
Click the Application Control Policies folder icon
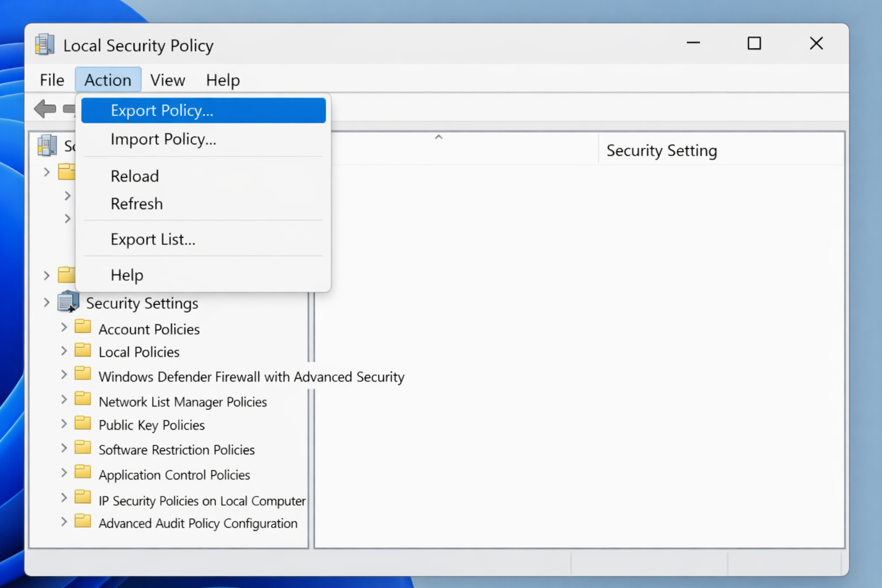(x=83, y=472)
